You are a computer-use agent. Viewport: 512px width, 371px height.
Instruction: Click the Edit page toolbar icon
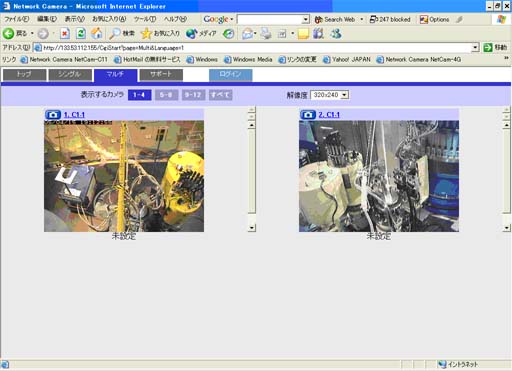coord(282,34)
